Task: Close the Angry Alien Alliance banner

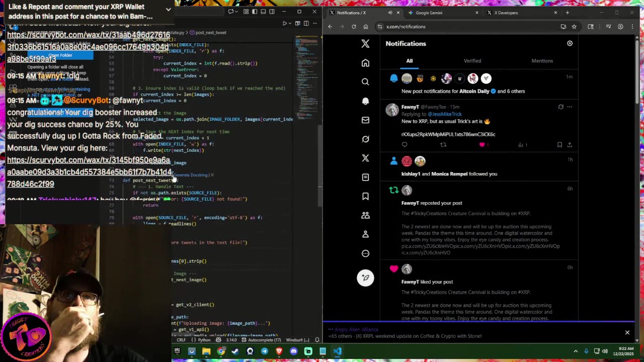Action: 627,332
